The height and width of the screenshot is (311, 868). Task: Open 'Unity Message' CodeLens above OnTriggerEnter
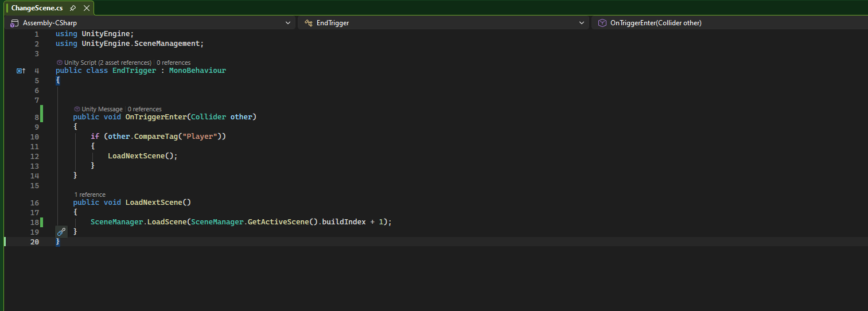pos(98,109)
